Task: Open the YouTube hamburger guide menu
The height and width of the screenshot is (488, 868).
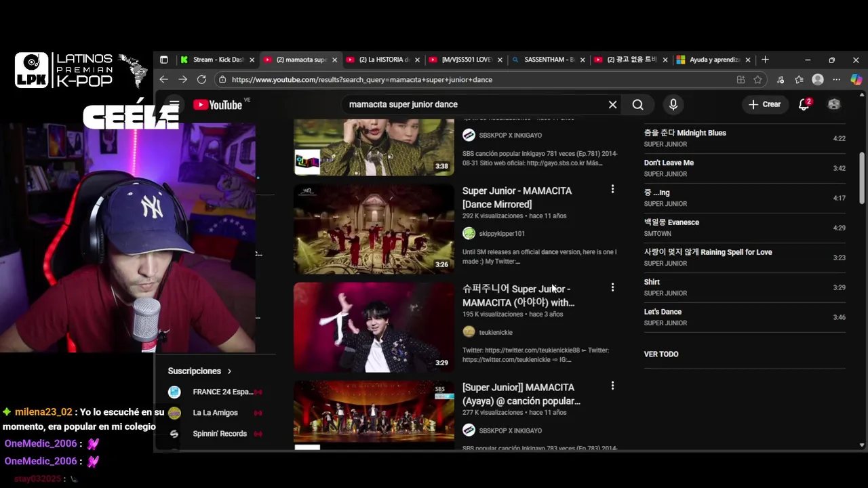Action: pos(174,104)
